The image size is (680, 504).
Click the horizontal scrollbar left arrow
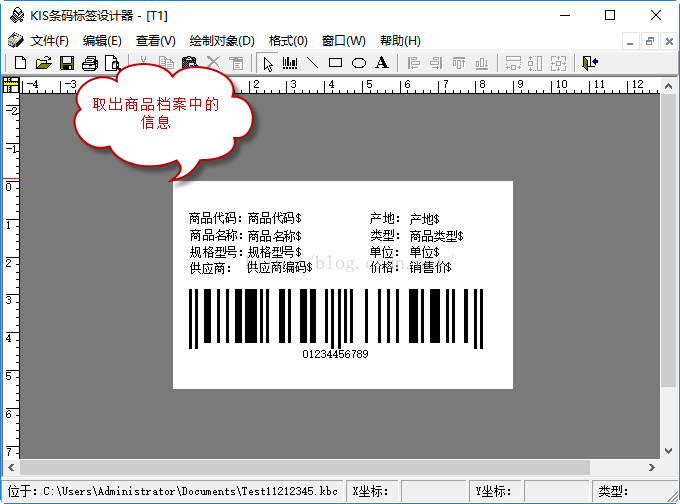click(11, 468)
